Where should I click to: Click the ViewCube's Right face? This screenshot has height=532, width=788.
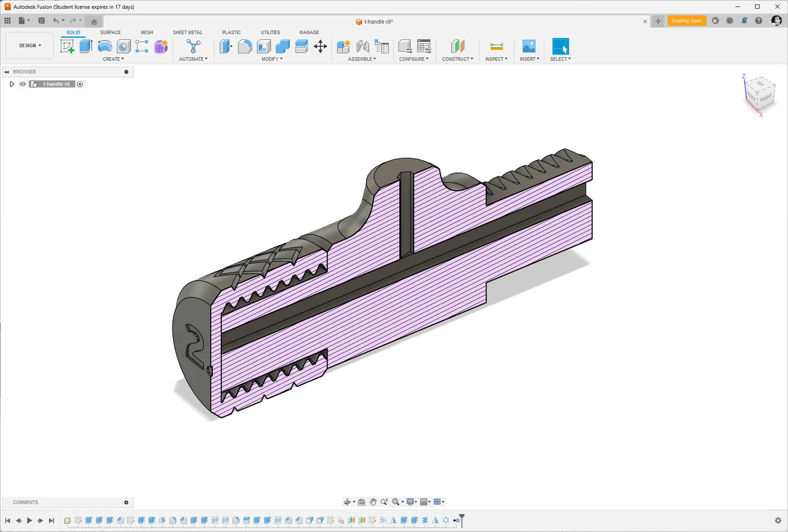(766, 97)
